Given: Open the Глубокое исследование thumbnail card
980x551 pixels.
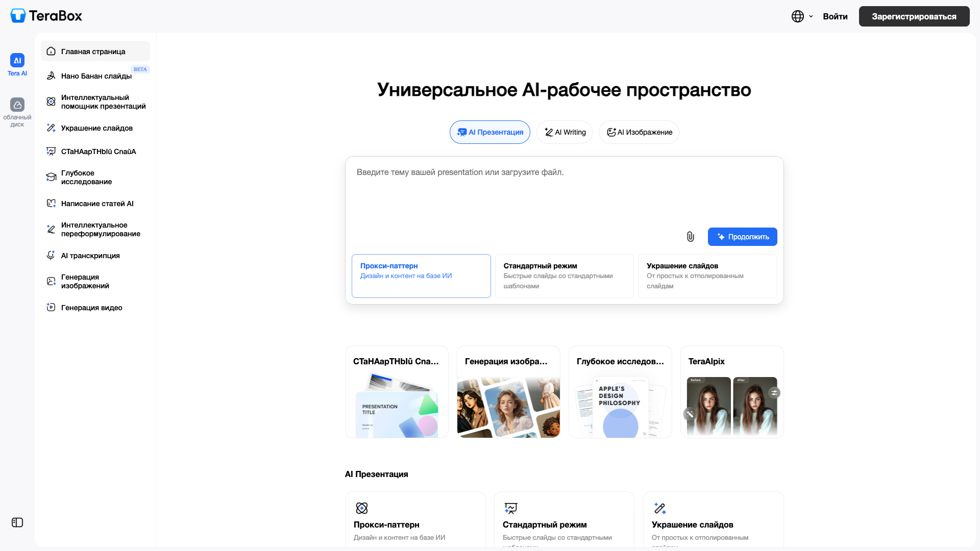Looking at the screenshot, I should (x=620, y=392).
